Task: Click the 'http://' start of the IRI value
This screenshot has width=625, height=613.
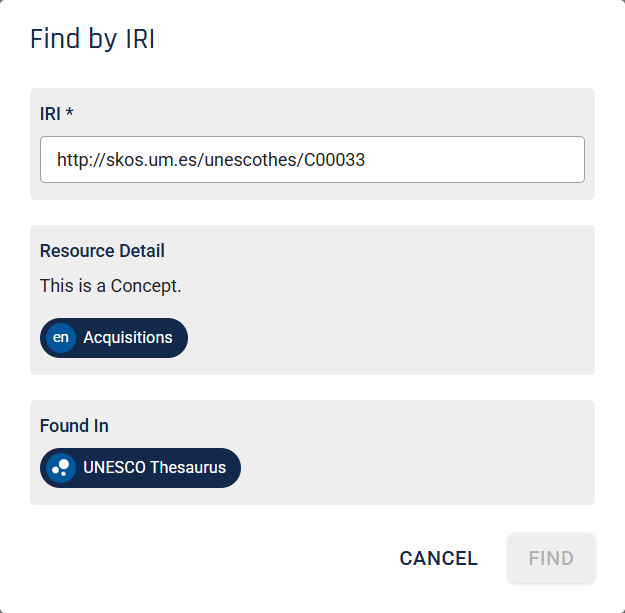Action: click(81, 160)
